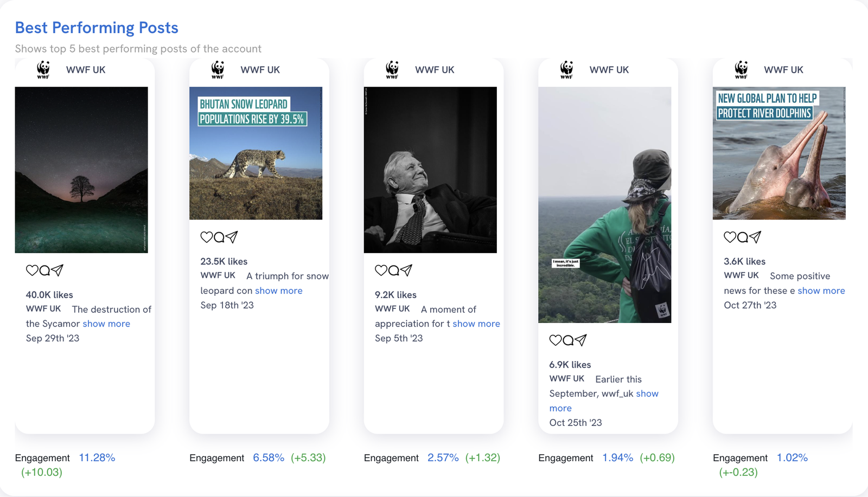This screenshot has height=497, width=868.
Task: Click the heart icon on the Sycamore tree post
Action: [31, 270]
